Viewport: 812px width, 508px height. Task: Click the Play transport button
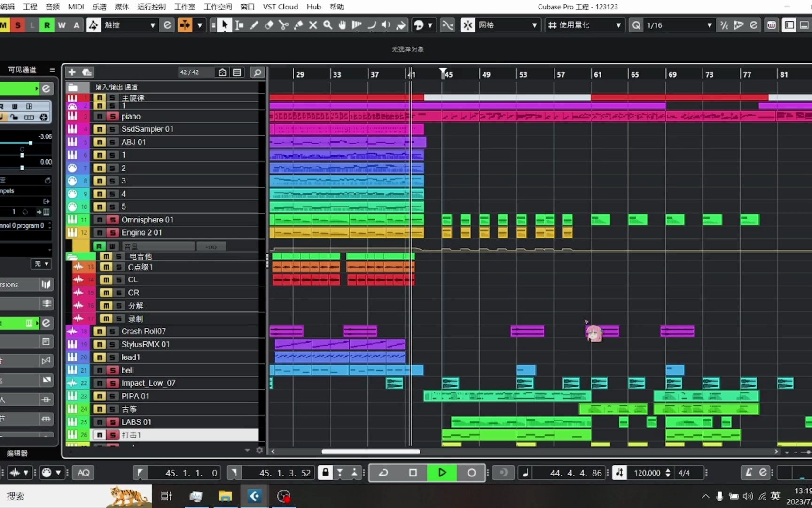(x=442, y=473)
